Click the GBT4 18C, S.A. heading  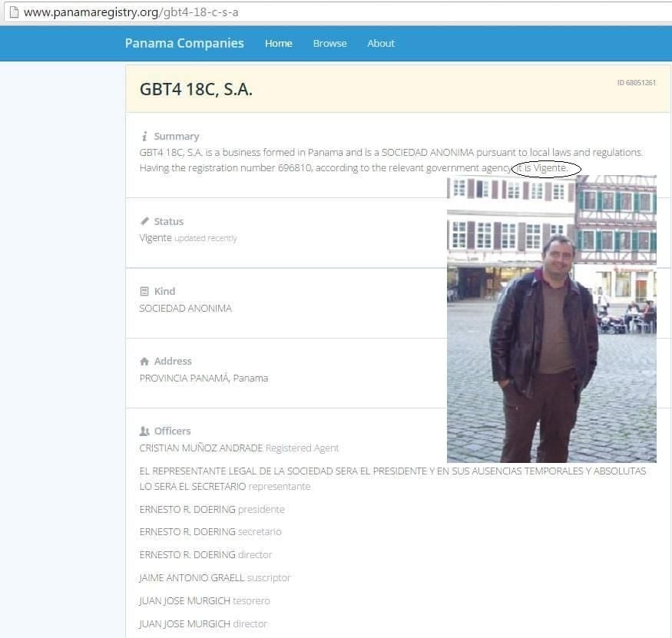coord(196,89)
